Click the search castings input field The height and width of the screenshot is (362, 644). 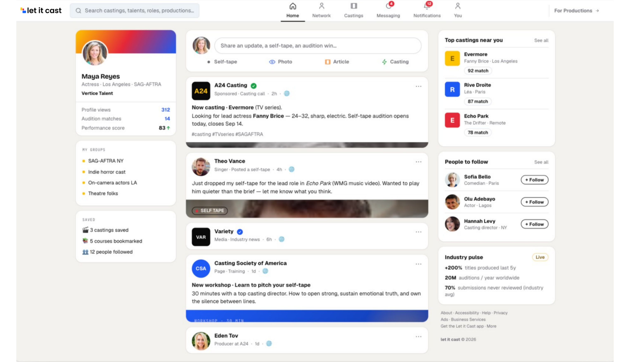point(135,11)
